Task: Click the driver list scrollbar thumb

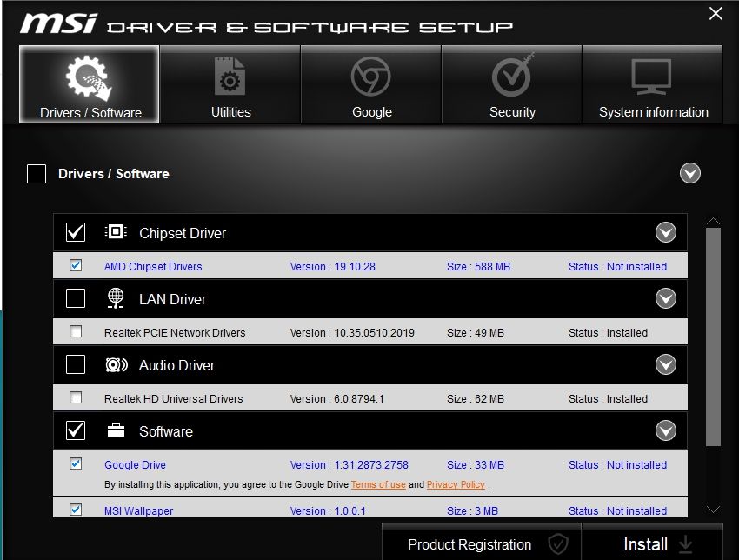Action: click(713, 337)
